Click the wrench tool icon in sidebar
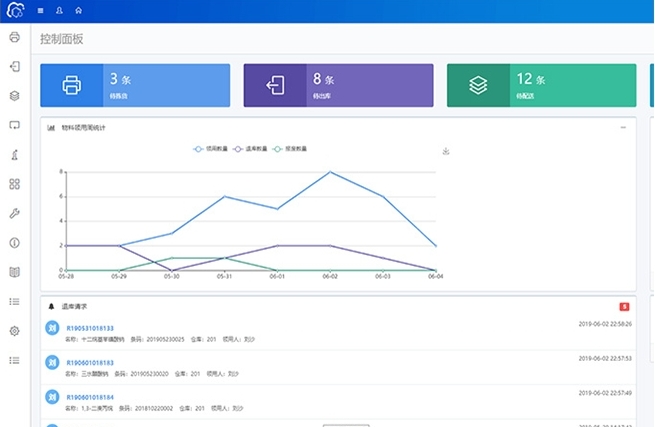The image size is (655, 427). pos(14,213)
